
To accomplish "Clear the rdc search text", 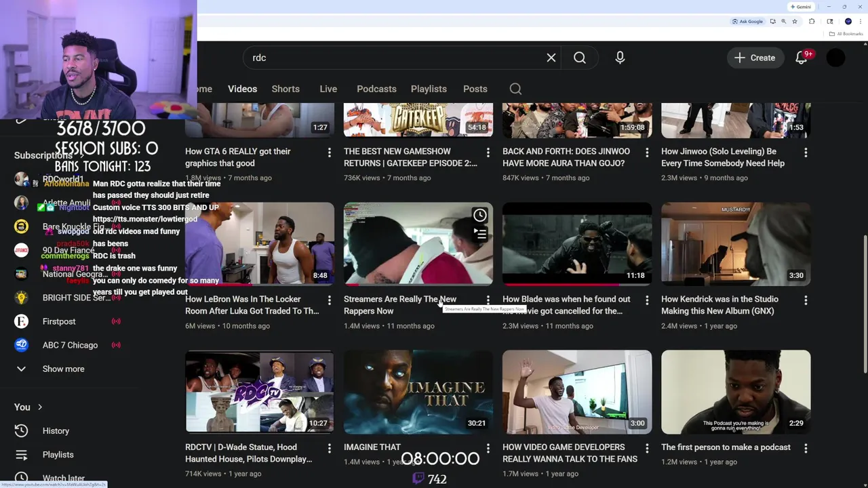I will pyautogui.click(x=551, y=58).
